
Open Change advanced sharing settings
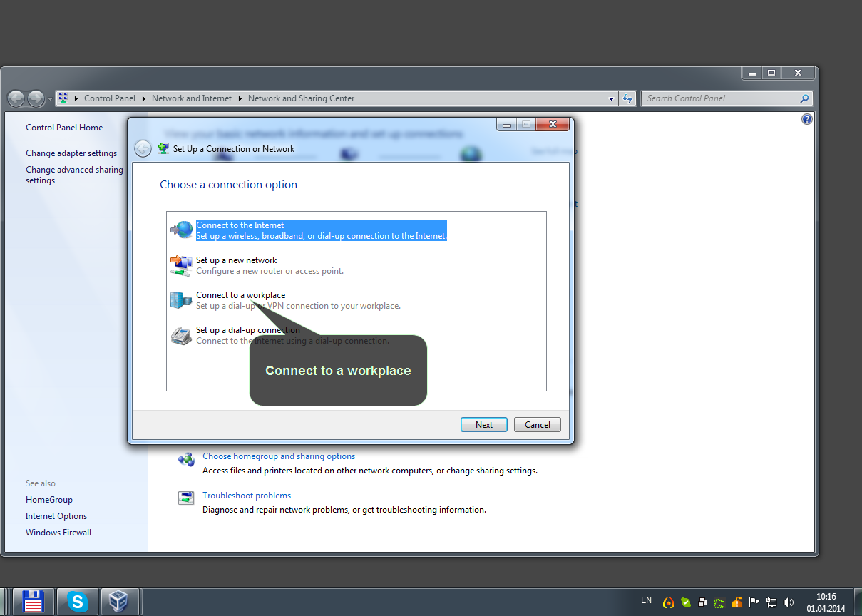click(74, 175)
